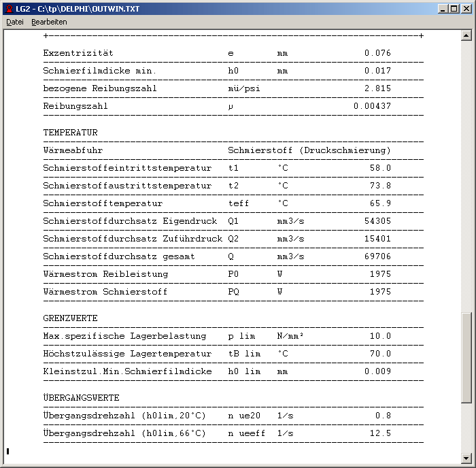Place cursor on the GRENZWERTE heading
This screenshot has width=476, height=468.
click(x=70, y=318)
